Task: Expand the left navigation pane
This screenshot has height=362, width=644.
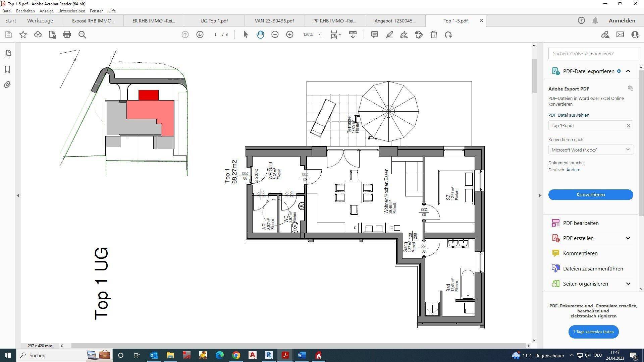Action: 18,195
